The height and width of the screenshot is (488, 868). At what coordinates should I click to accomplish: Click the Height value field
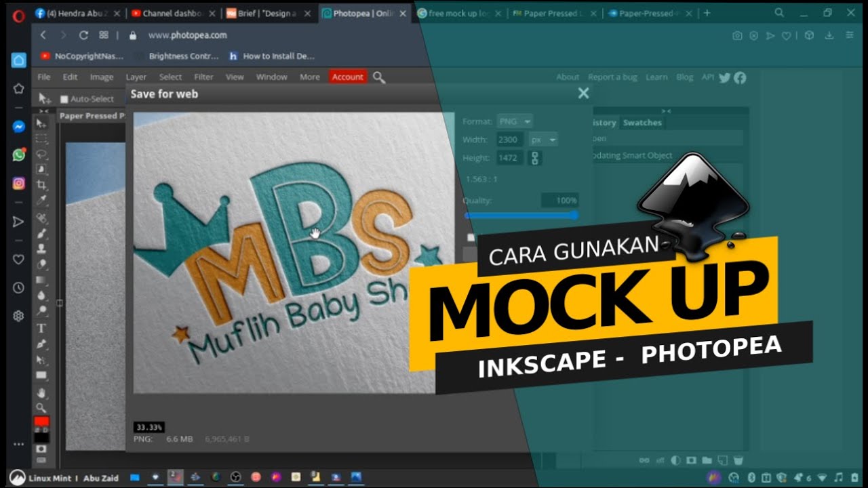coord(509,158)
